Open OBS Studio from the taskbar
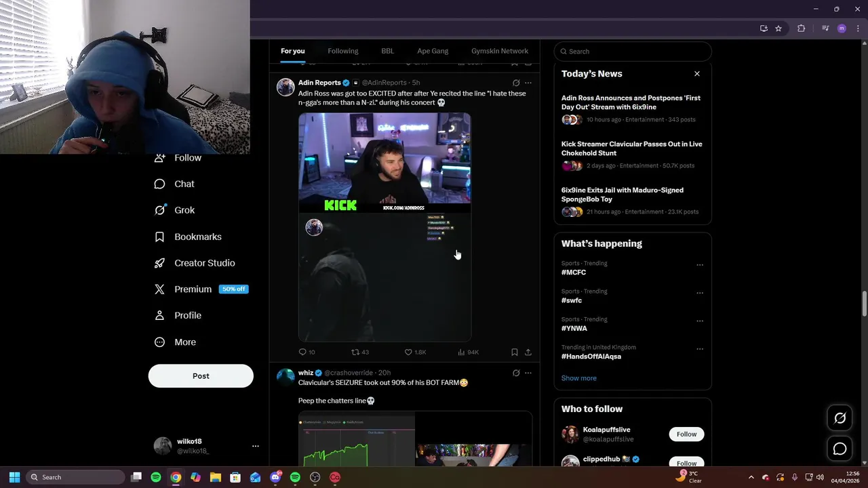The height and width of the screenshot is (488, 868). tap(315, 477)
